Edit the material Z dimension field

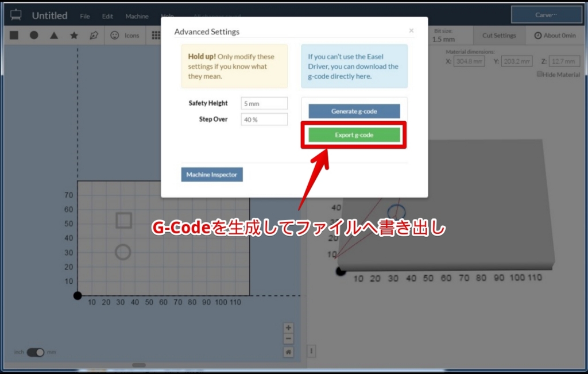(564, 61)
